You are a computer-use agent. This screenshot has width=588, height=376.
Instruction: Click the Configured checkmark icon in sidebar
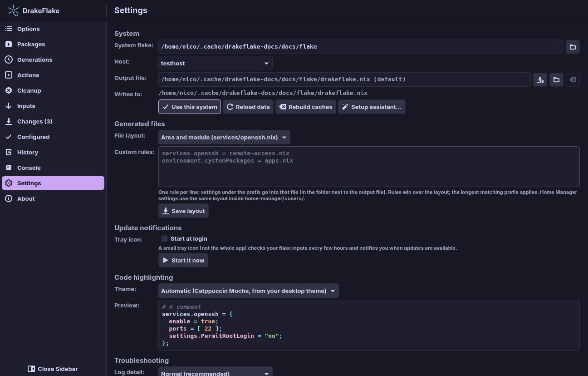(9, 137)
